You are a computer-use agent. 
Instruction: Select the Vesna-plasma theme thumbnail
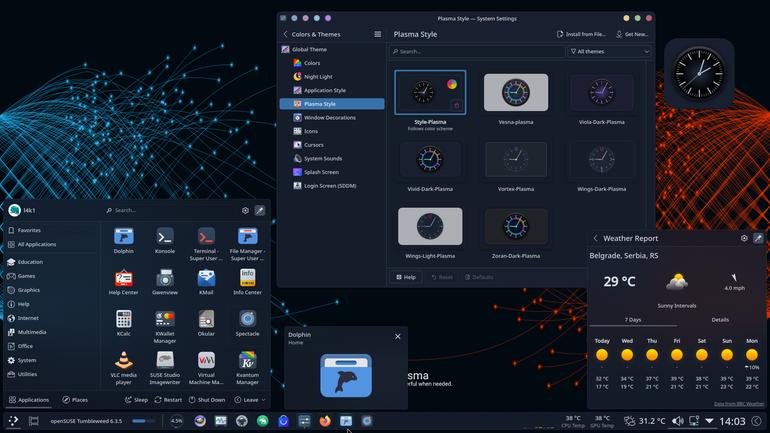tap(516, 92)
